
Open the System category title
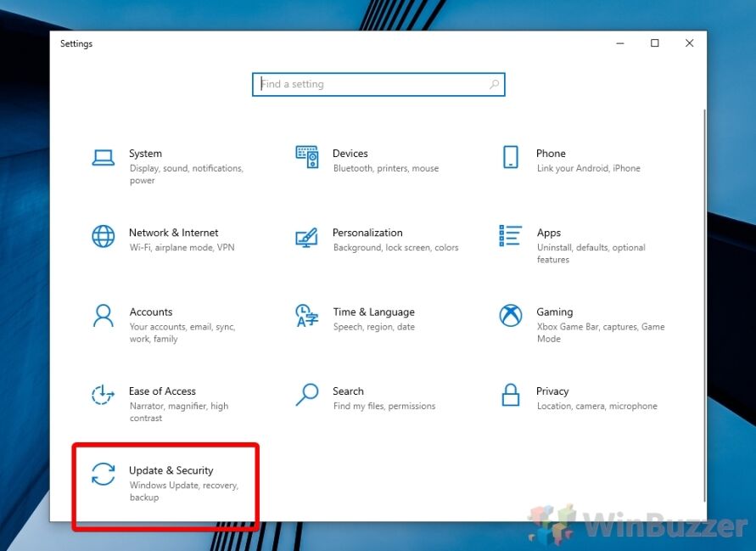pyautogui.click(x=145, y=154)
